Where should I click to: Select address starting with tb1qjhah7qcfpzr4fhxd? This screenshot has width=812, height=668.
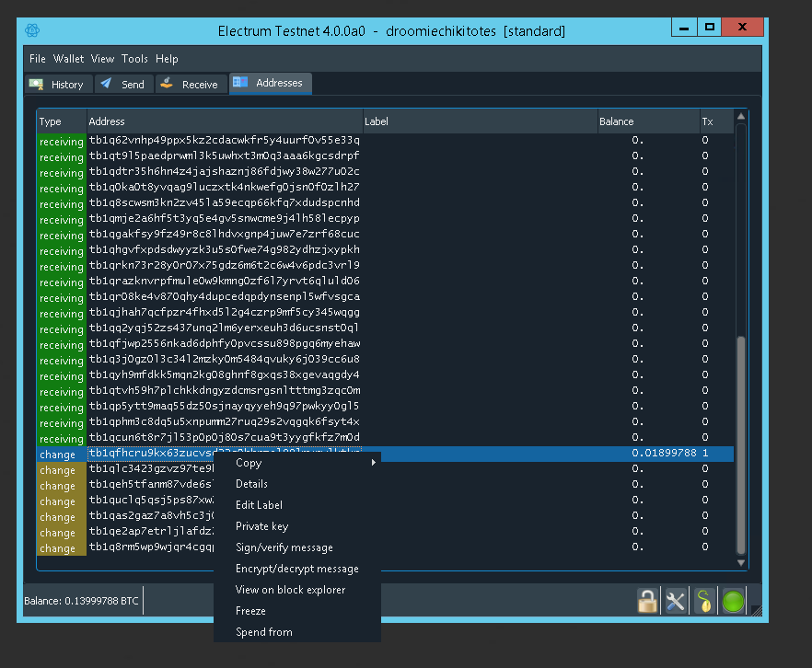pyautogui.click(x=225, y=312)
